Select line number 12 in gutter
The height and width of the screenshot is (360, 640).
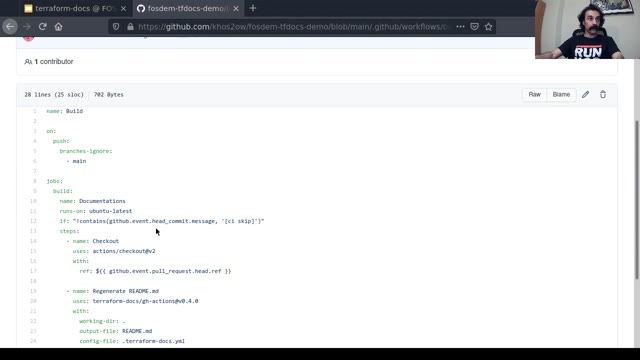[33, 221]
